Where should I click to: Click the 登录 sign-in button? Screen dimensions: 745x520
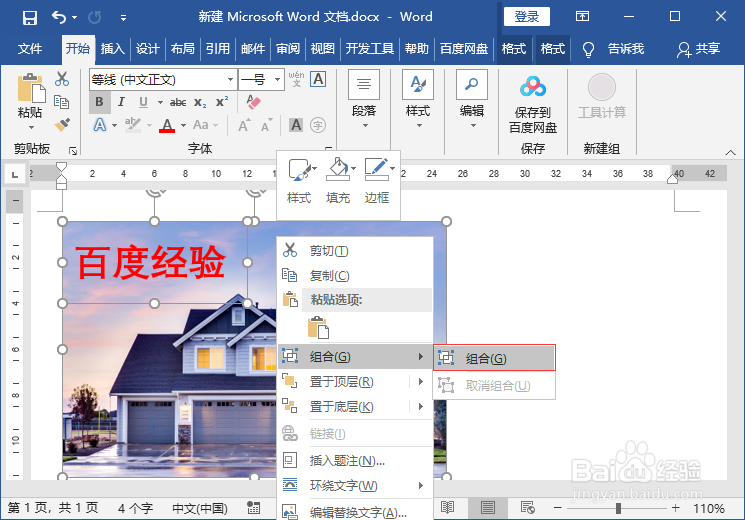coord(526,17)
